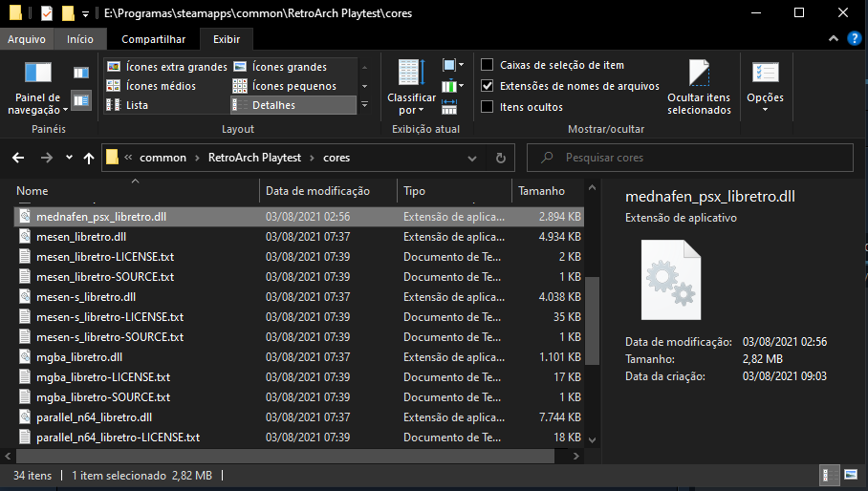Select mgba_libretro.dll file
The height and width of the screenshot is (491, 868).
[x=298, y=357]
